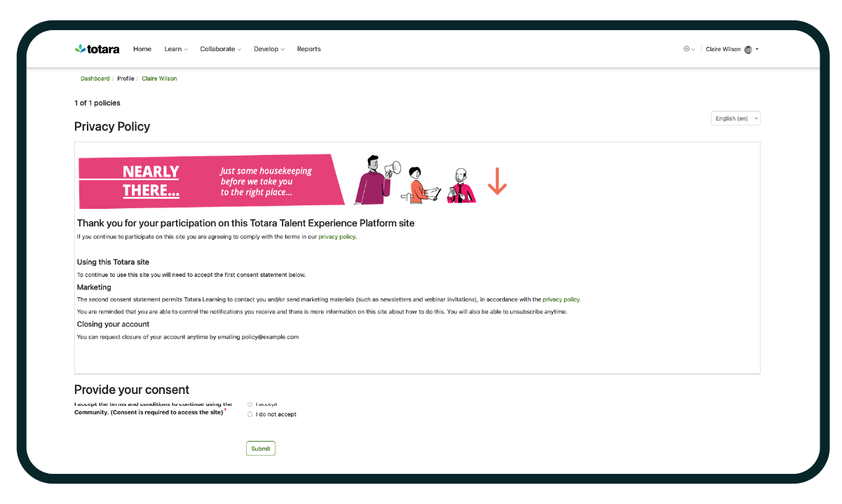Select the 'I accept' radio button
Image resolution: width=842 pixels, height=504 pixels.
pyautogui.click(x=250, y=404)
